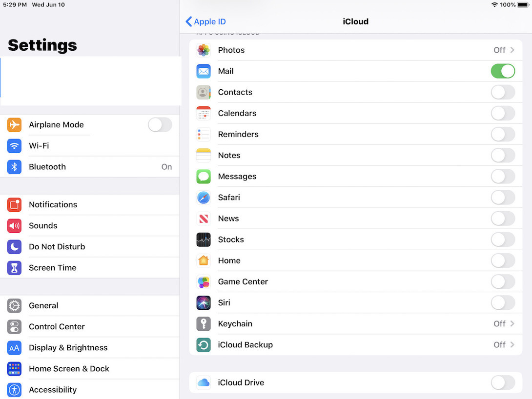The height and width of the screenshot is (399, 532).
Task: Tap the Home house icon
Action: tap(204, 260)
